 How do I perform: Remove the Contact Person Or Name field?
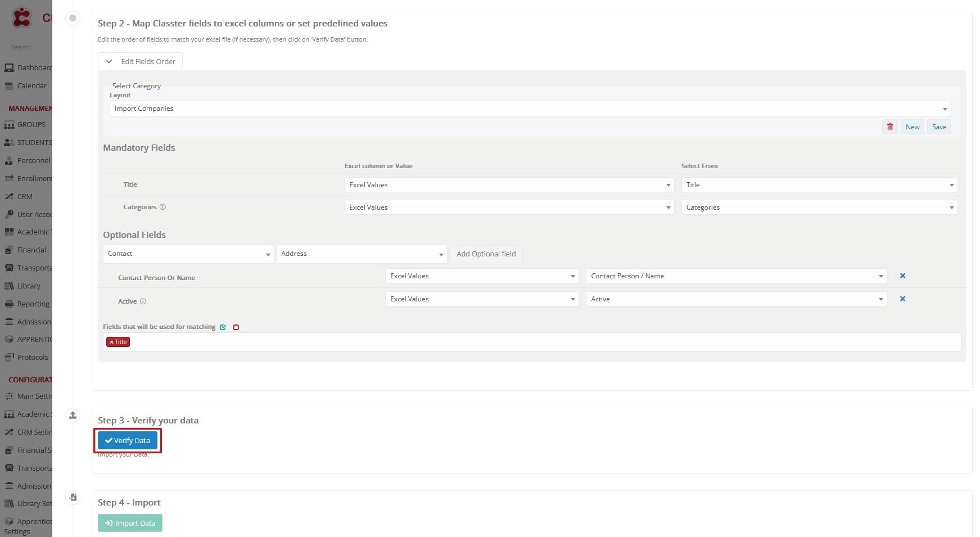point(902,276)
